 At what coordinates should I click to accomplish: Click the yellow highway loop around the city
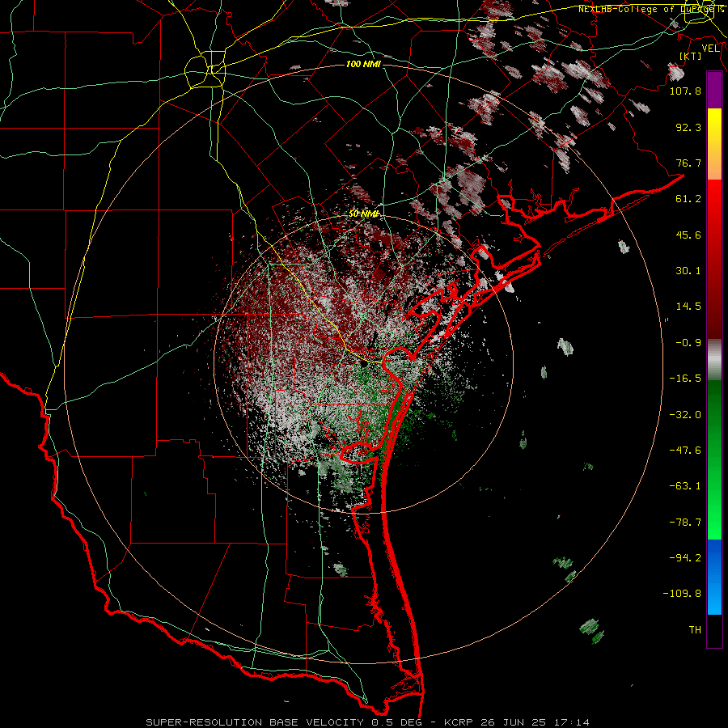[x=205, y=70]
